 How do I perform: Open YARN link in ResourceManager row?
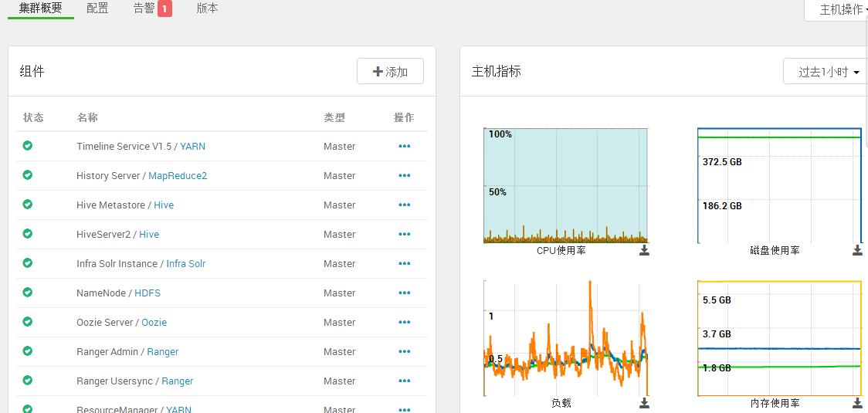(179, 410)
